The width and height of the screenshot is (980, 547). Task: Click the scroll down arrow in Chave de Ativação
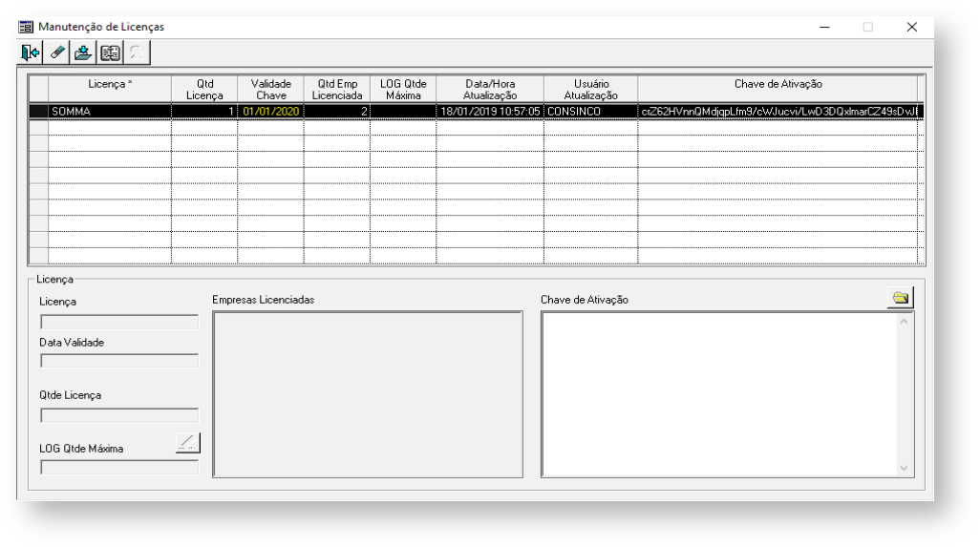(x=904, y=469)
